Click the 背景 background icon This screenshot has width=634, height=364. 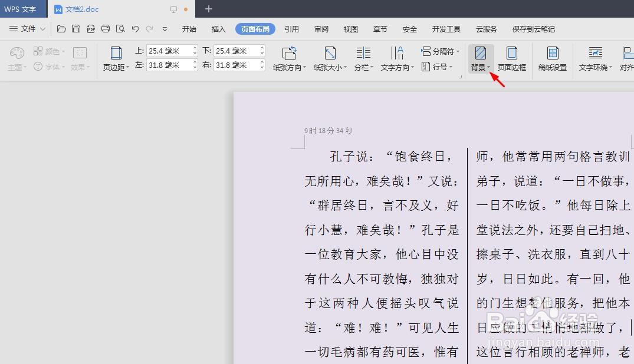tap(480, 53)
